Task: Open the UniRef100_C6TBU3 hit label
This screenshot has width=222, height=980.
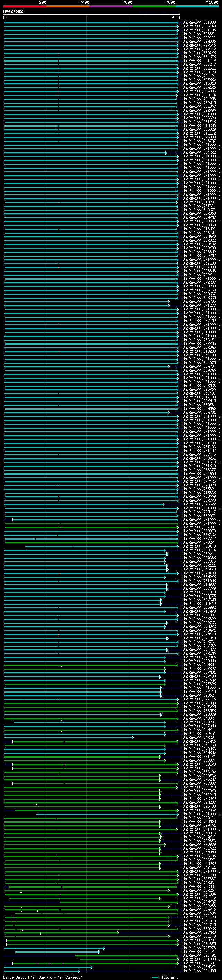Action: (x=199, y=23)
